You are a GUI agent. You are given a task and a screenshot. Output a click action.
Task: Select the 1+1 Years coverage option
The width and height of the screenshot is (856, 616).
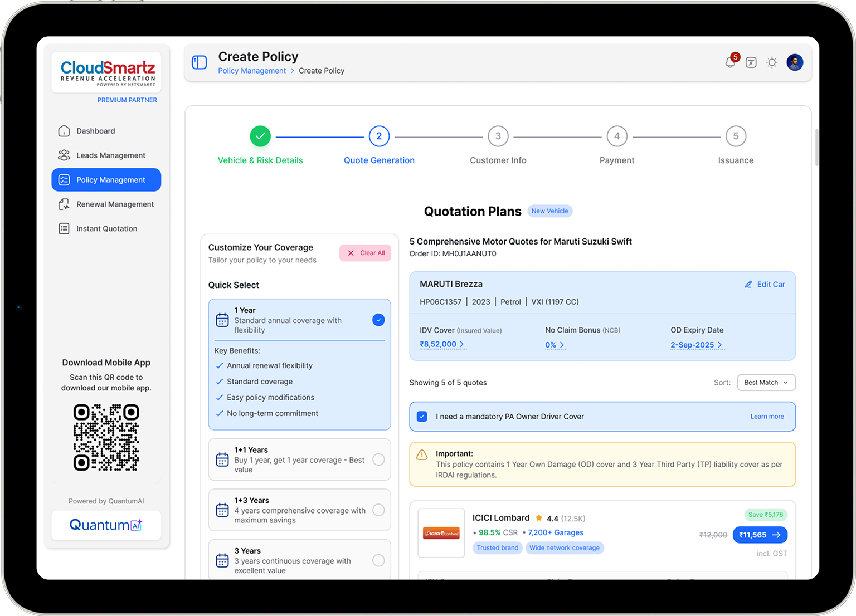click(378, 459)
